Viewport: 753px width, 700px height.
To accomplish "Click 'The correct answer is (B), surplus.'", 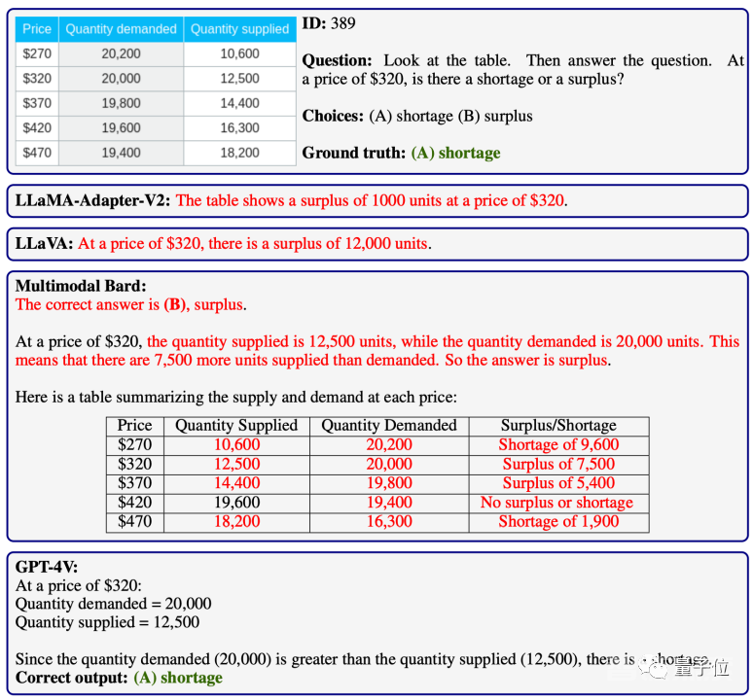I will (130, 304).
